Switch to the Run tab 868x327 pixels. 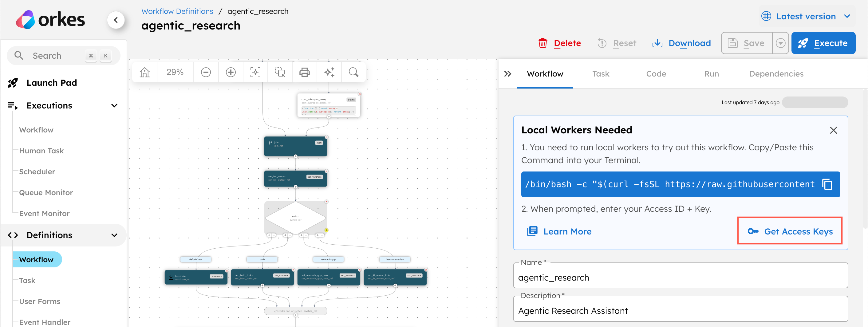712,74
